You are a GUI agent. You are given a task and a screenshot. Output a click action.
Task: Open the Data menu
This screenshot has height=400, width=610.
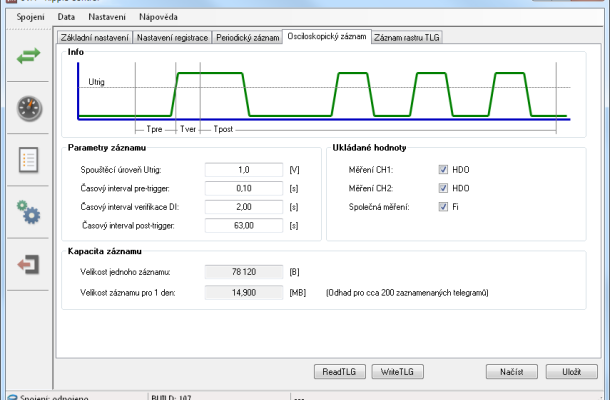(x=66, y=17)
